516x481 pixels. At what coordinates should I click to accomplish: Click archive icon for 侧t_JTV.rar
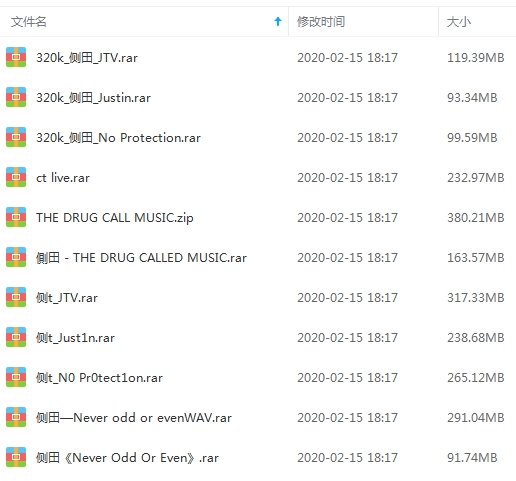16,297
